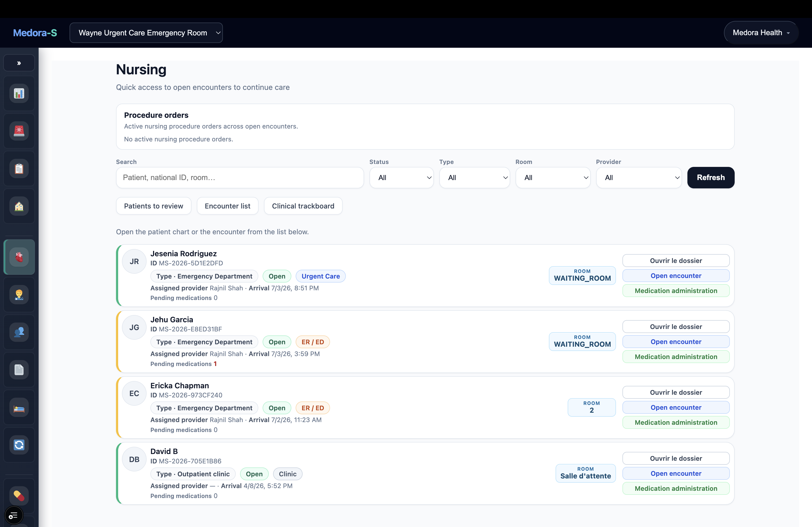Medication administration for David B
812x527 pixels.
click(676, 488)
